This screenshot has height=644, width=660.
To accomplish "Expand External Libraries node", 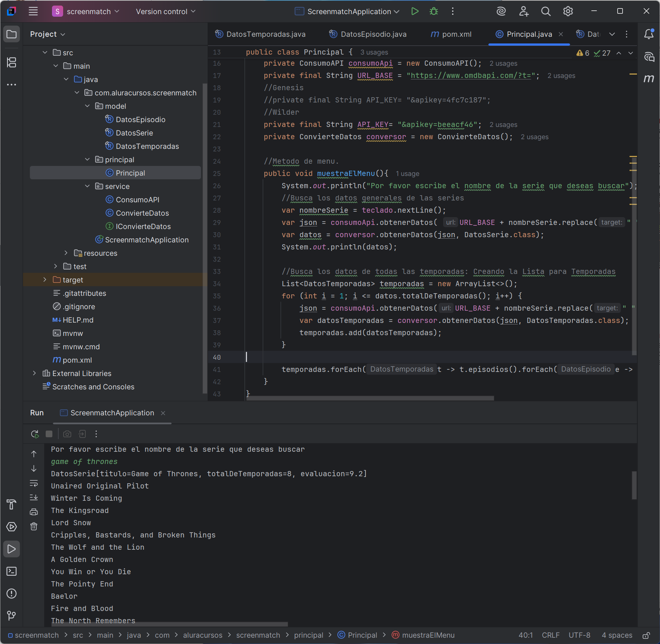I will tap(35, 373).
